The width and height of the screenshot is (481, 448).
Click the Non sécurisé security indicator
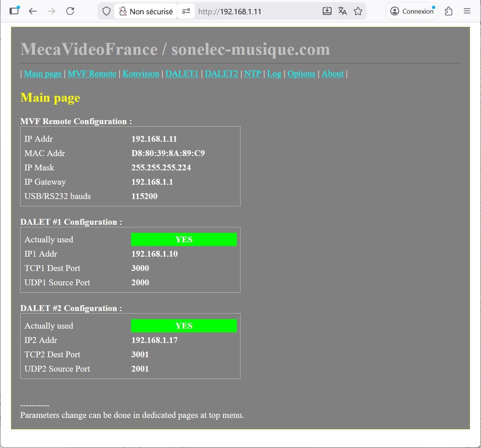tap(146, 11)
